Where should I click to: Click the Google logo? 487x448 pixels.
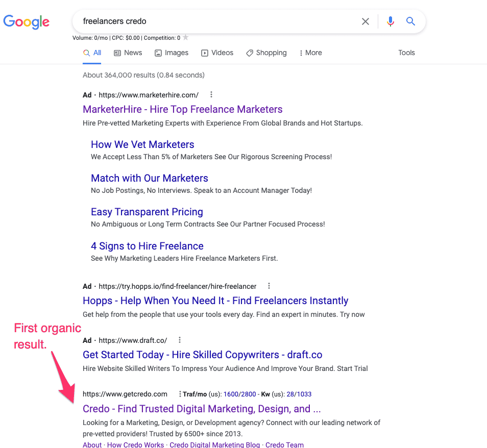[27, 22]
